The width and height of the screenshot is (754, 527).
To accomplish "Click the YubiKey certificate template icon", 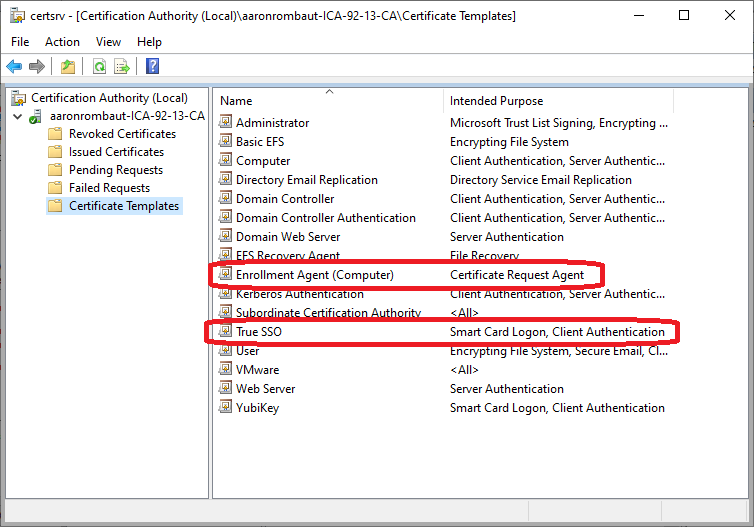I will pyautogui.click(x=226, y=408).
